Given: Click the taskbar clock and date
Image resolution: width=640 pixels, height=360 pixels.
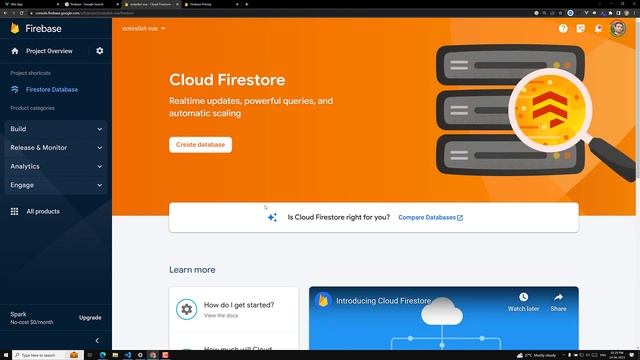Looking at the screenshot, I should point(617,355).
